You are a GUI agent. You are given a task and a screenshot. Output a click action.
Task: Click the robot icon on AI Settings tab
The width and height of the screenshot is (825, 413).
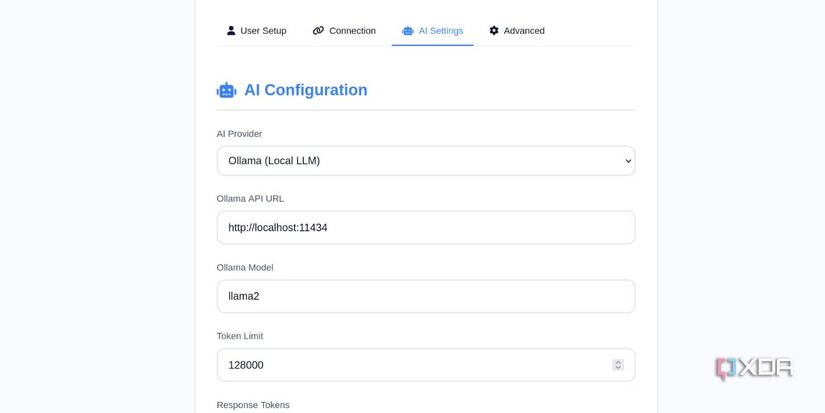pos(408,31)
